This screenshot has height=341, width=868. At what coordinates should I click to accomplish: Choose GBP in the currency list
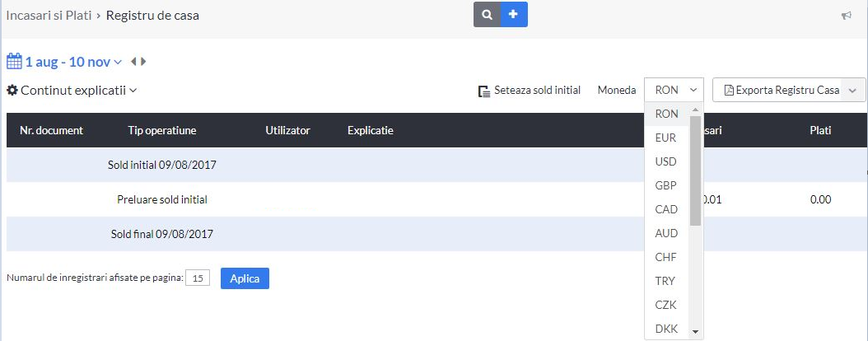tap(666, 185)
